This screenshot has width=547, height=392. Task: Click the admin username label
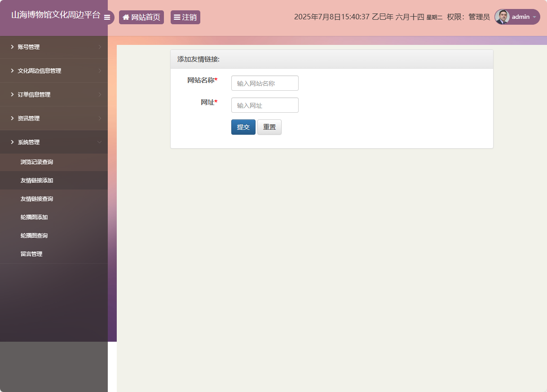point(521,17)
